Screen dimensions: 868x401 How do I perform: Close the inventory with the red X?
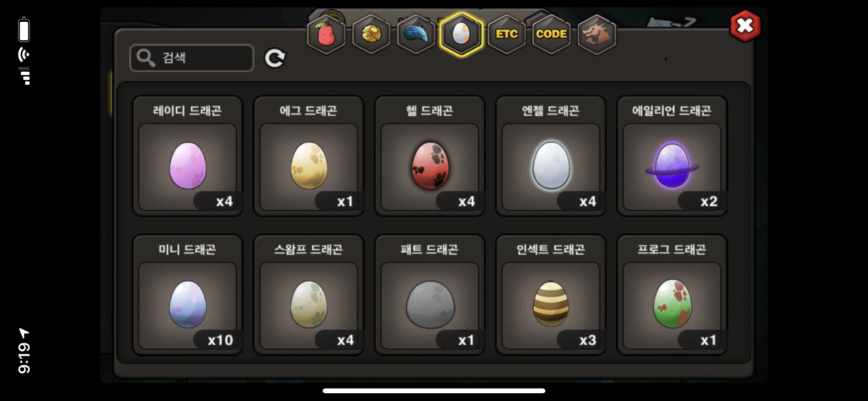click(x=745, y=26)
